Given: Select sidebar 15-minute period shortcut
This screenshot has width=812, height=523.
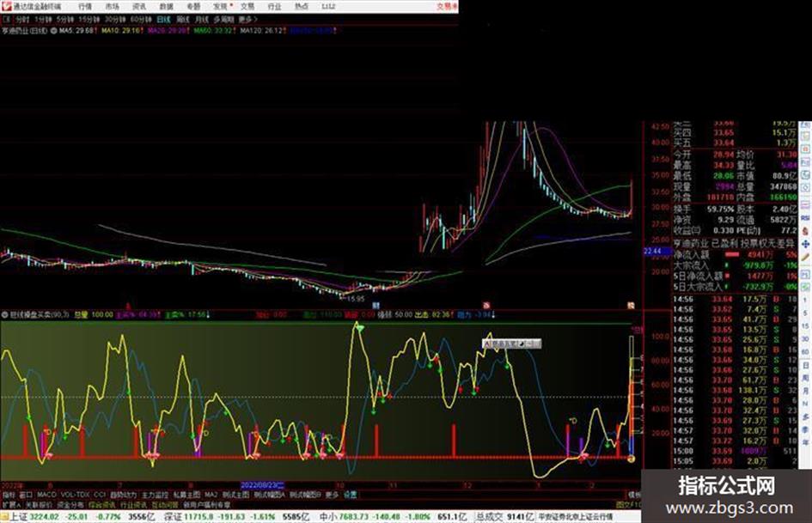Looking at the screenshot, I should point(805,326).
